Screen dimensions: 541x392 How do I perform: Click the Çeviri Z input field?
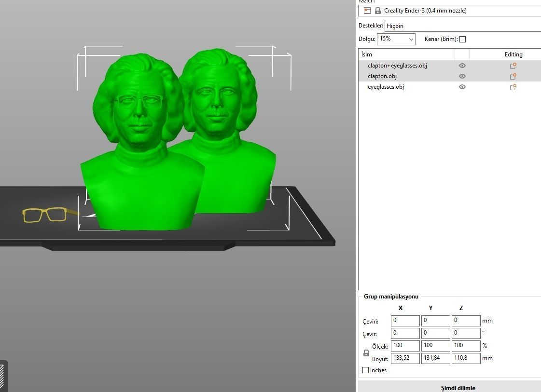point(466,321)
